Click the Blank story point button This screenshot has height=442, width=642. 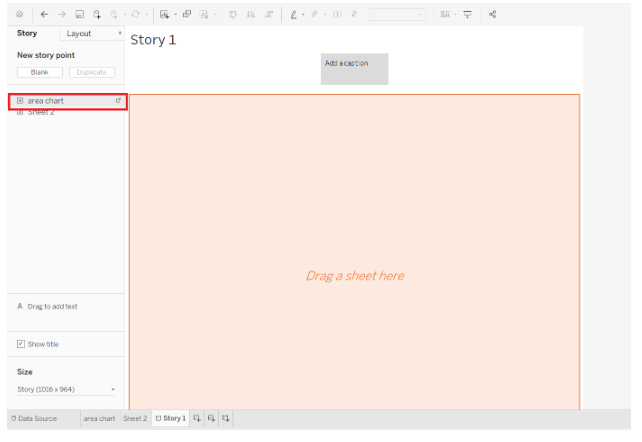[39, 72]
